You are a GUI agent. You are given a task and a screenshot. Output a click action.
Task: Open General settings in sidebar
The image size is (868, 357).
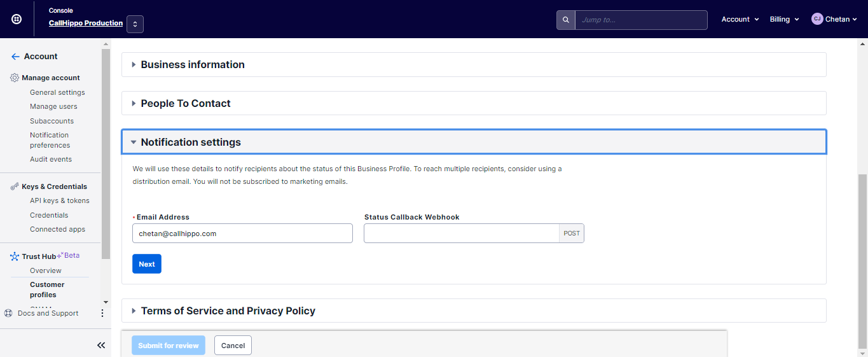click(57, 92)
